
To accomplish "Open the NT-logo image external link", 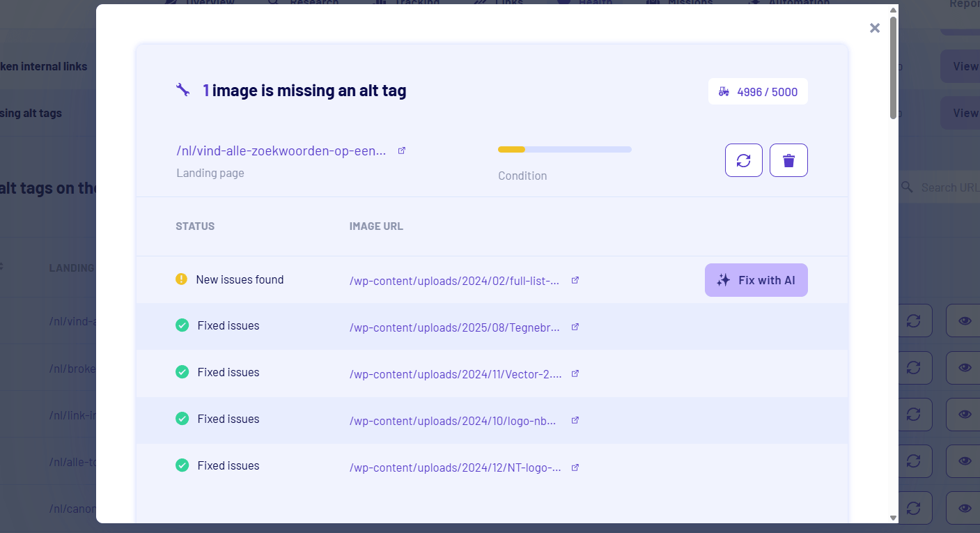I will (x=575, y=467).
